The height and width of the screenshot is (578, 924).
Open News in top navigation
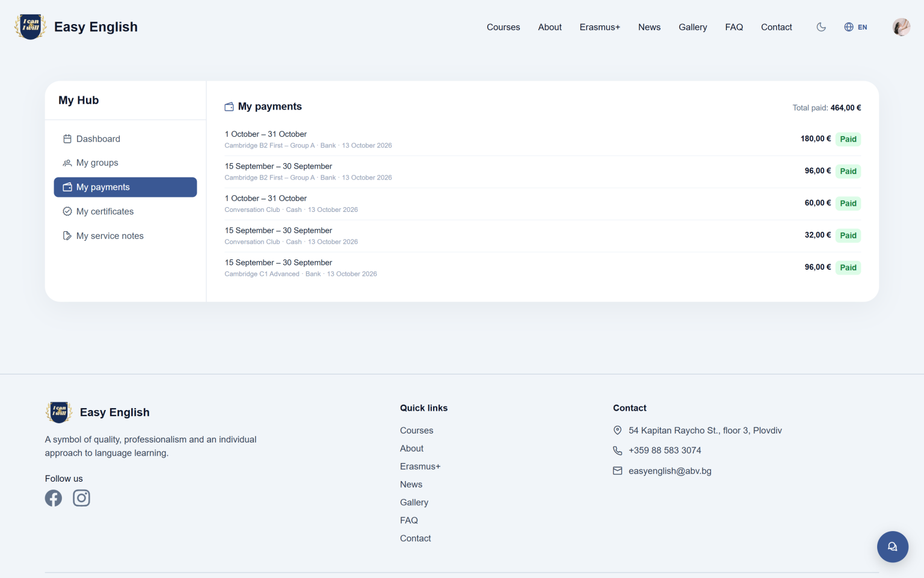649,27
